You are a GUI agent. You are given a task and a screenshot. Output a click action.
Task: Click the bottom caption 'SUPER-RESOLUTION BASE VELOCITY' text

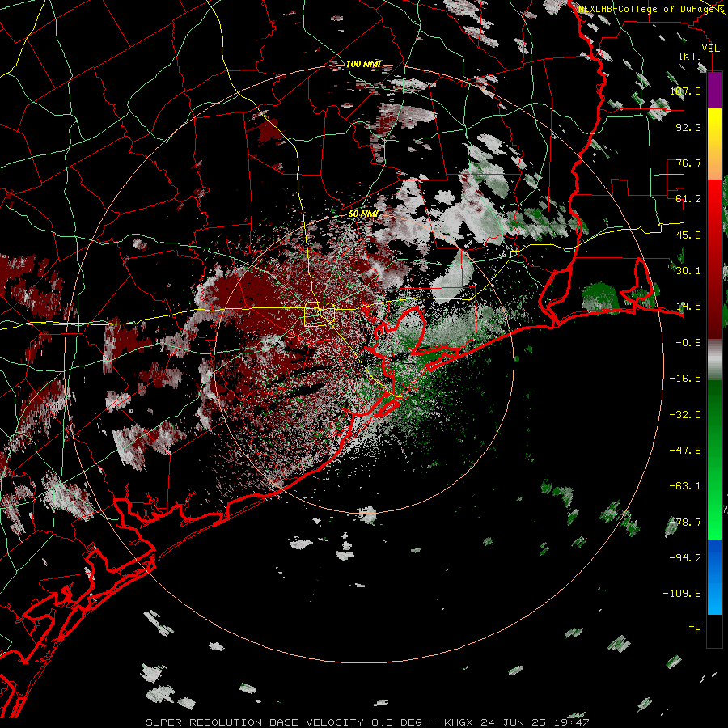tap(256, 722)
